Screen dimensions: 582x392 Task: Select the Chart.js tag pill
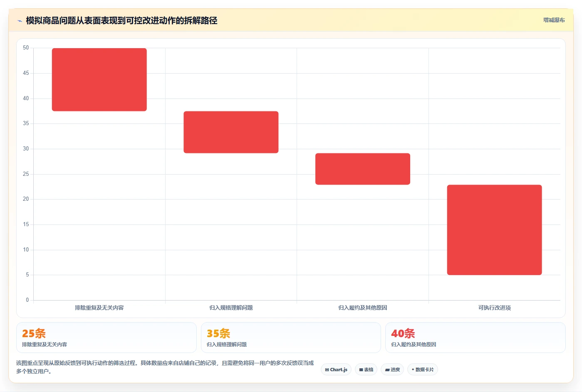tap(336, 370)
